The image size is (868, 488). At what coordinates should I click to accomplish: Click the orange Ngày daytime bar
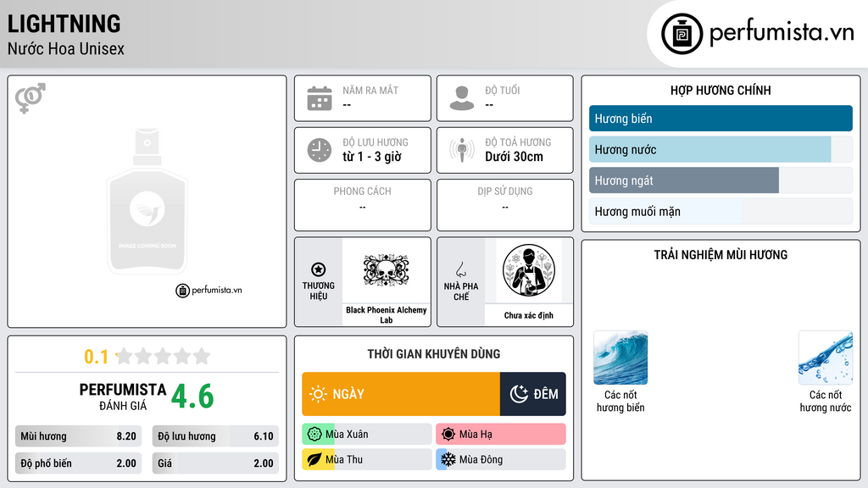(401, 394)
